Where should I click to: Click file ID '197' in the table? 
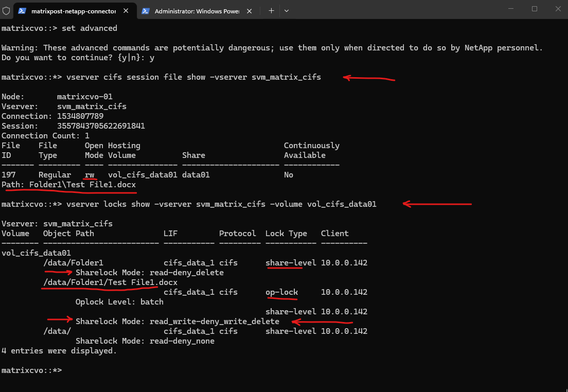9,175
